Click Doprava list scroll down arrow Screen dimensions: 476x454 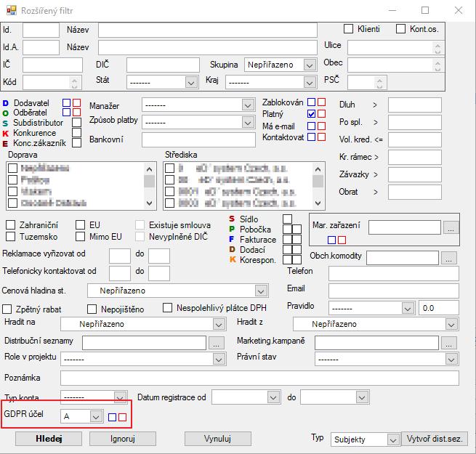(x=149, y=203)
